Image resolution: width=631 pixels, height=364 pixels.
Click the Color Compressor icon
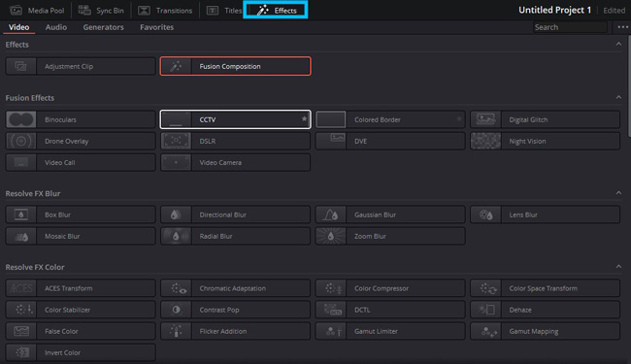tap(330, 288)
